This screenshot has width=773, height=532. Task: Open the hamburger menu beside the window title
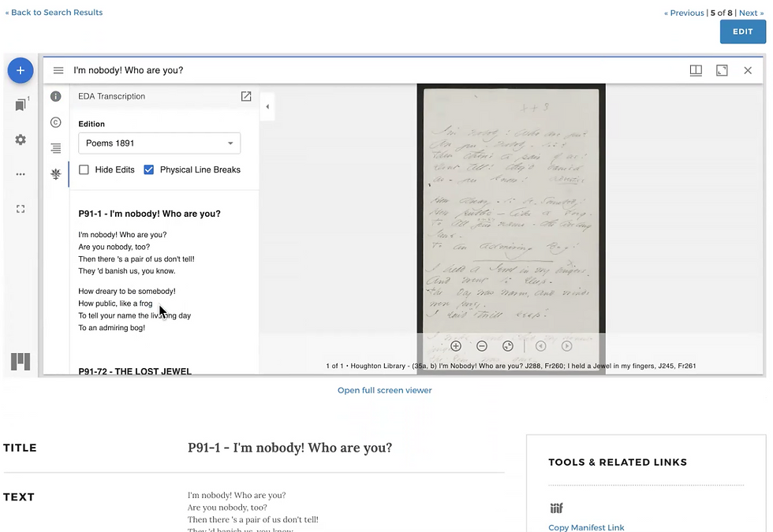pos(58,70)
